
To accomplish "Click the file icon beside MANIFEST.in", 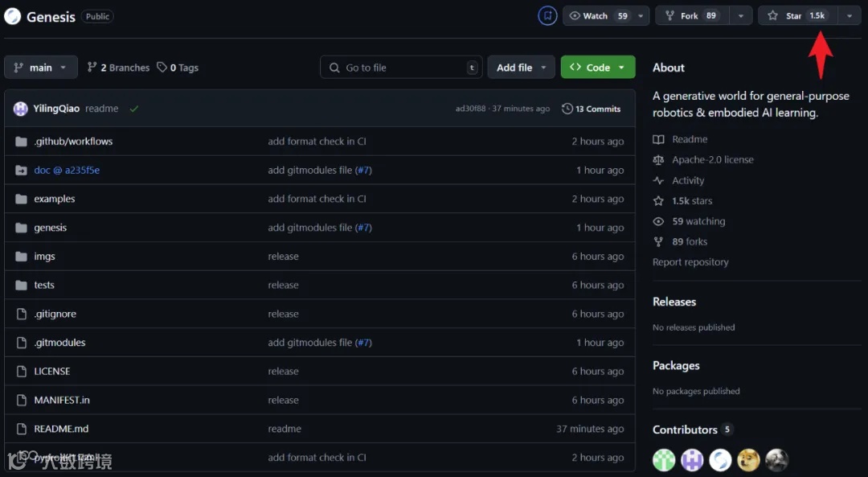I will pyautogui.click(x=21, y=401).
